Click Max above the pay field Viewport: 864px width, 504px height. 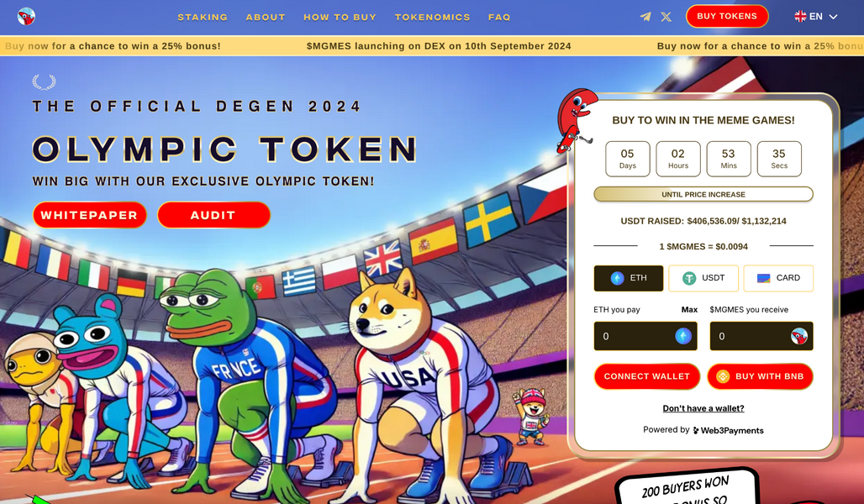[689, 310]
